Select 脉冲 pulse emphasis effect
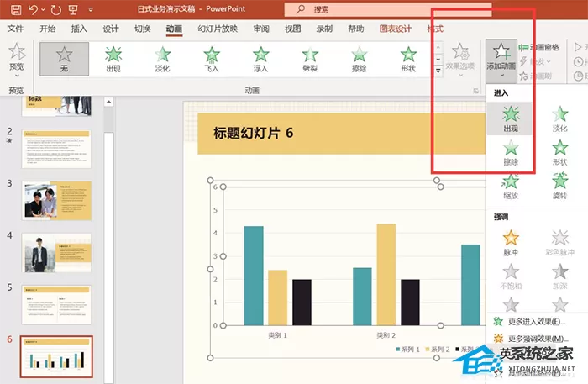 click(511, 243)
